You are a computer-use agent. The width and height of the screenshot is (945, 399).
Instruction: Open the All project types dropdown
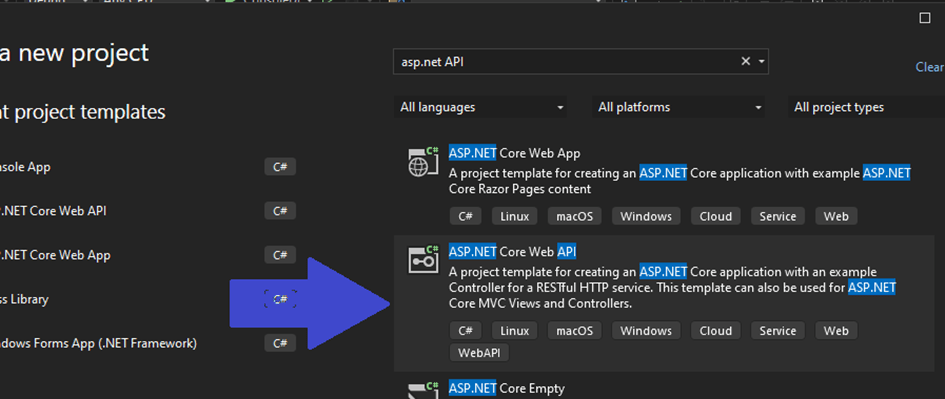point(866,107)
